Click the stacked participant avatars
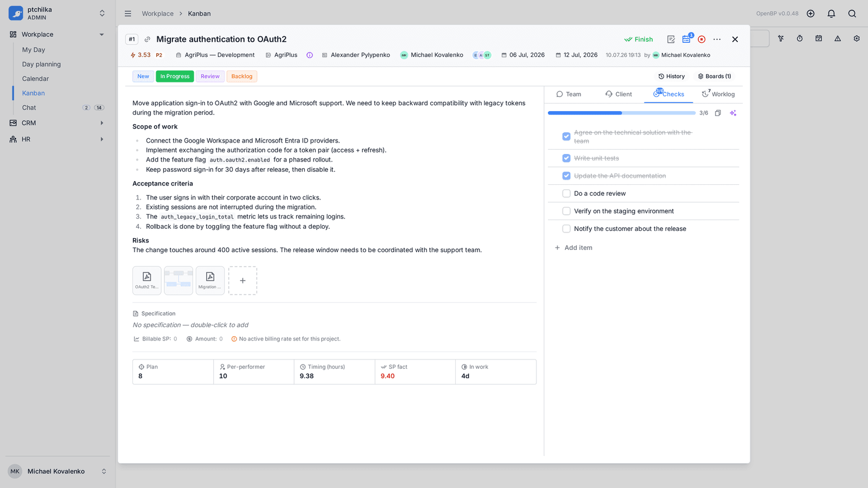 tap(482, 55)
